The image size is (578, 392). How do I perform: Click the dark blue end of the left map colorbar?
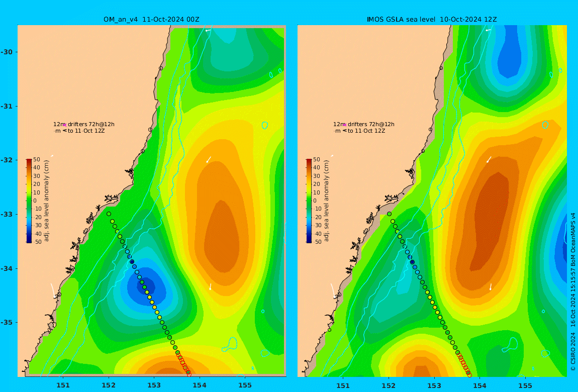[x=29, y=240]
